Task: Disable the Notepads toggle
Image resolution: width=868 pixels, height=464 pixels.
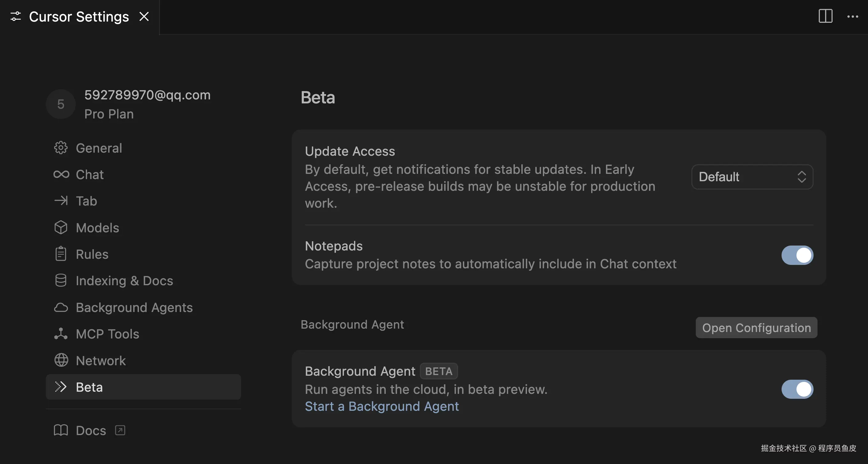Action: click(797, 255)
